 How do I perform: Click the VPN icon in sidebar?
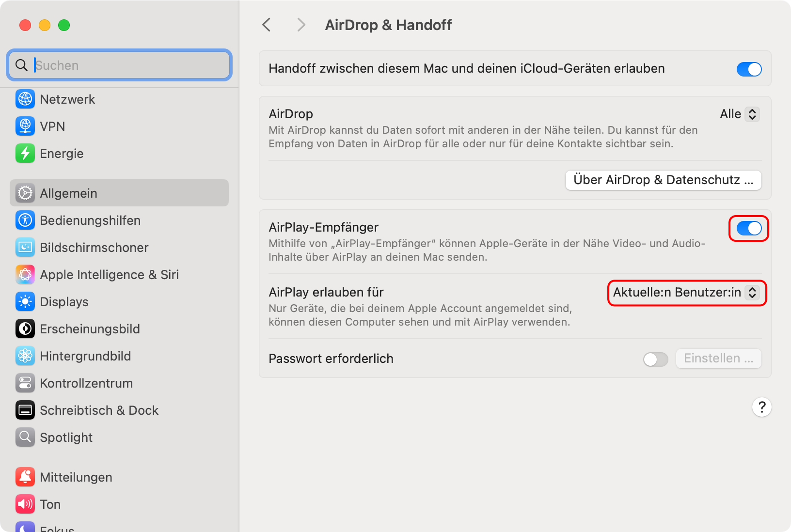coord(25,126)
